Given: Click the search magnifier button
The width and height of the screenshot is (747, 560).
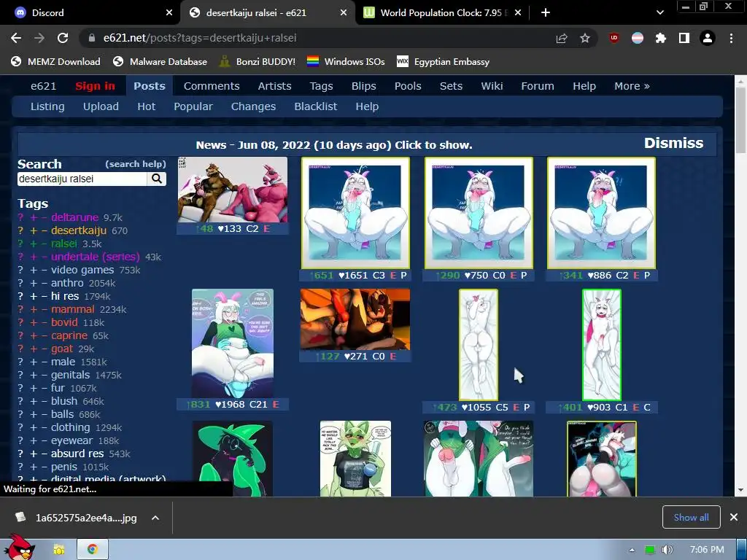Looking at the screenshot, I should tap(157, 179).
